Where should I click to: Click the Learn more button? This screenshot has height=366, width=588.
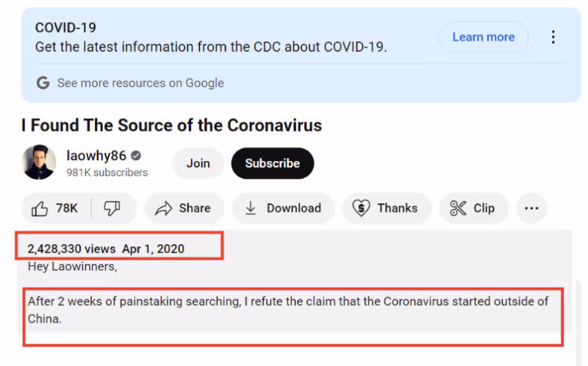coord(483,37)
